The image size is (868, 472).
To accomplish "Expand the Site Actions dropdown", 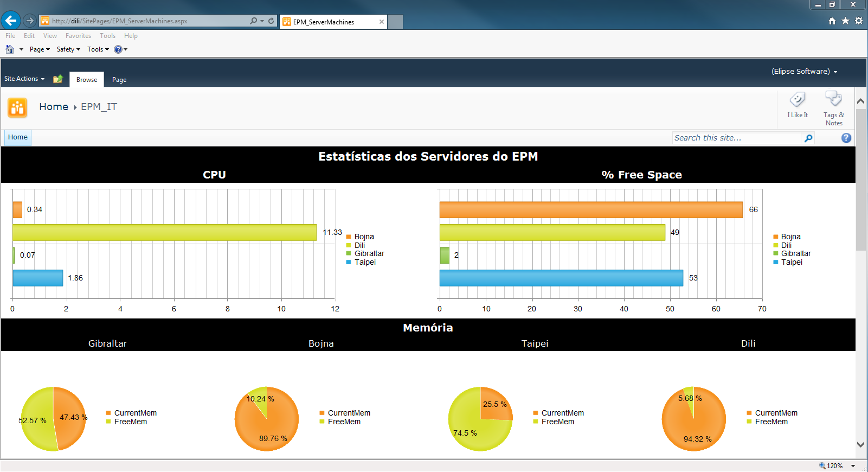I will [x=24, y=79].
